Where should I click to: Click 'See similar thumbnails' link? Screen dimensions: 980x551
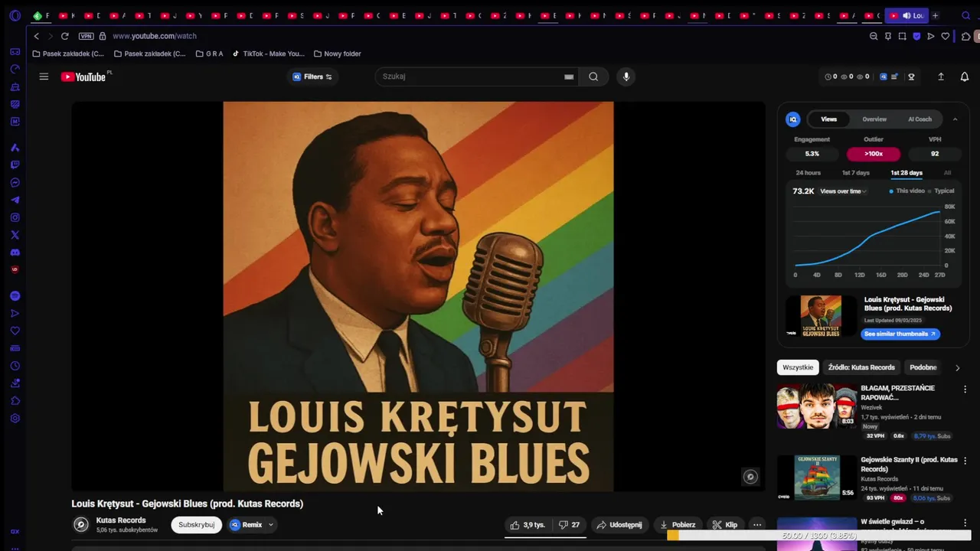coord(900,334)
